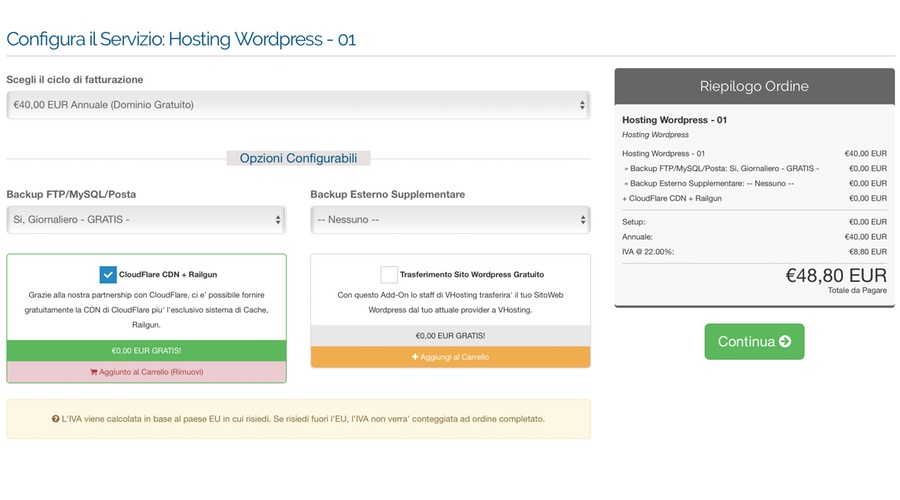Click the €48,80 EUR total amount
Screen dimensions: 900x500
pos(836,276)
